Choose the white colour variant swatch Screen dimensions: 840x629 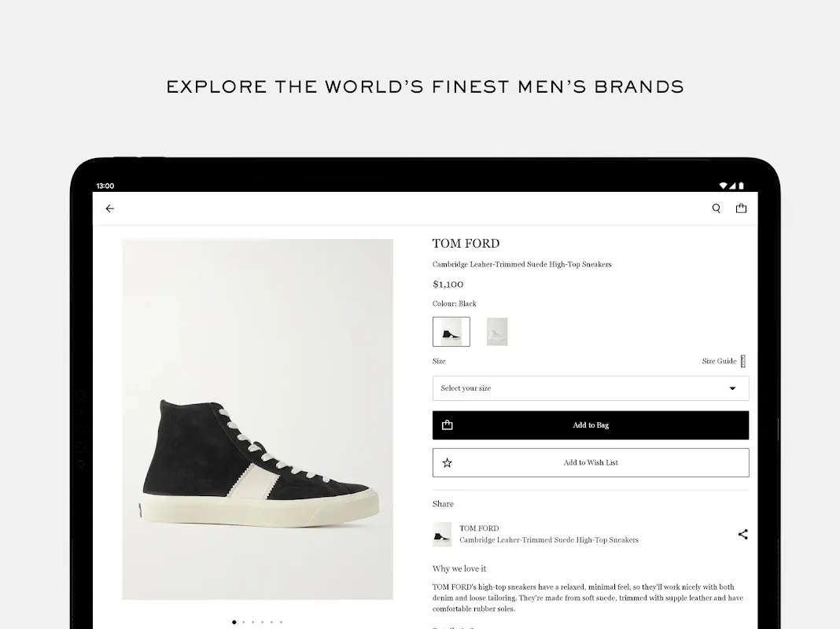[x=497, y=332]
